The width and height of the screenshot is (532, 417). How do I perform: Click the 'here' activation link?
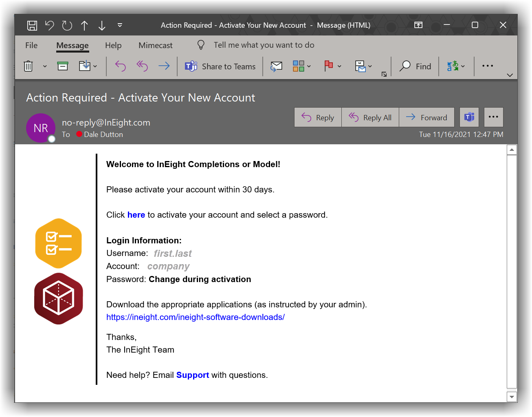click(x=136, y=215)
